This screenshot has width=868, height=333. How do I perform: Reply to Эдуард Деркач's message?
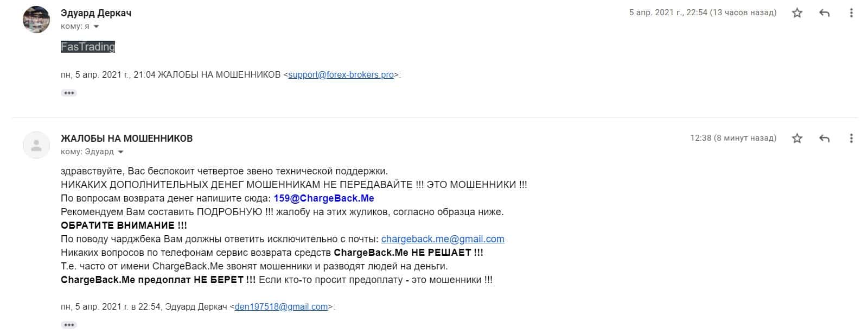[x=825, y=12]
